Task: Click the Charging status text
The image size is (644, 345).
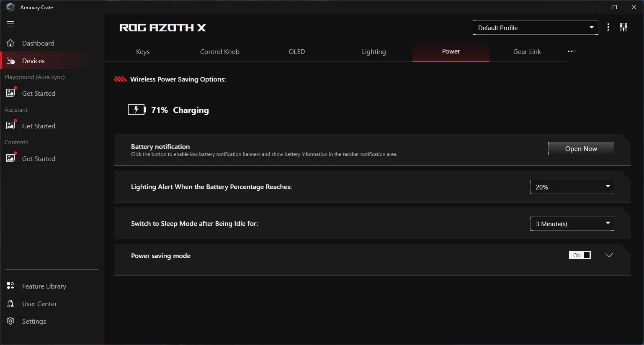Action: 191,110
